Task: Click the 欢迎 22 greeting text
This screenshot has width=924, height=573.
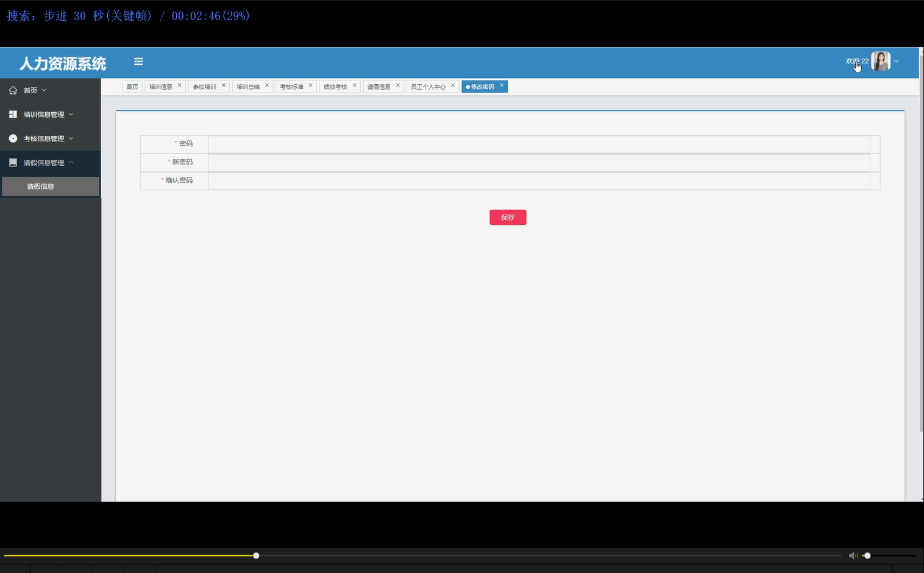Action: click(x=857, y=61)
